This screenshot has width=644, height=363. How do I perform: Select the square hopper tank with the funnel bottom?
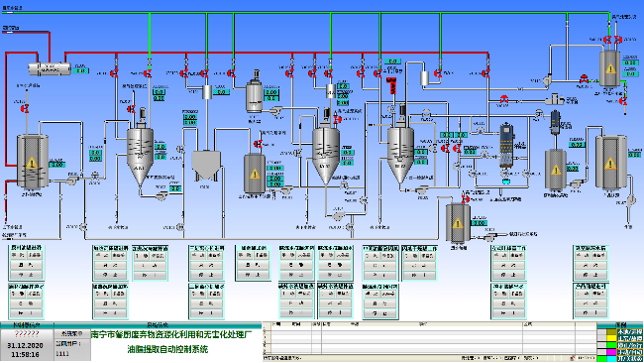(x=206, y=165)
